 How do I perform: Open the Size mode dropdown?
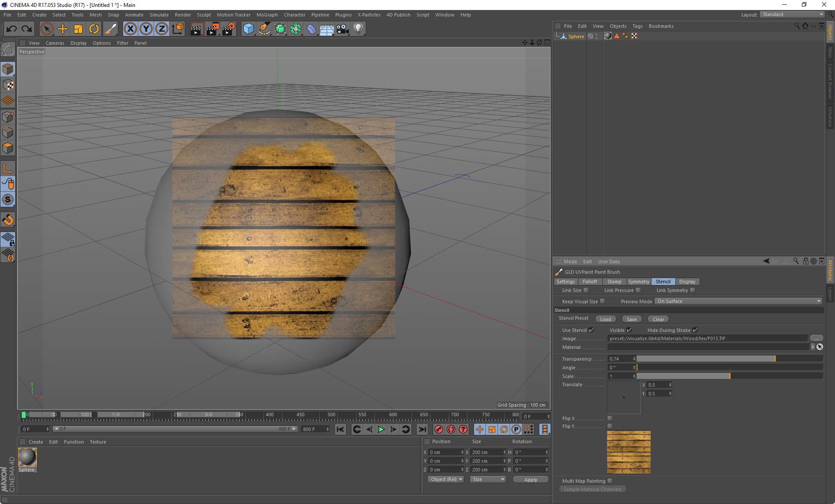pos(488,479)
